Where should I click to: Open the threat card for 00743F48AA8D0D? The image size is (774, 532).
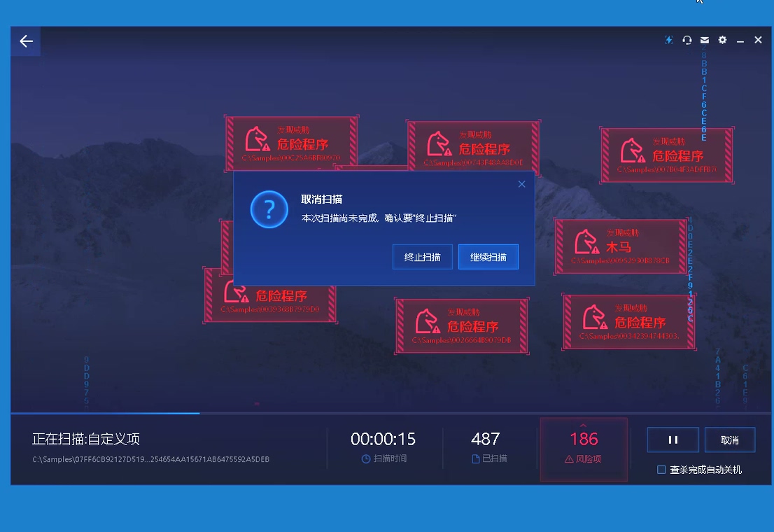click(473, 147)
